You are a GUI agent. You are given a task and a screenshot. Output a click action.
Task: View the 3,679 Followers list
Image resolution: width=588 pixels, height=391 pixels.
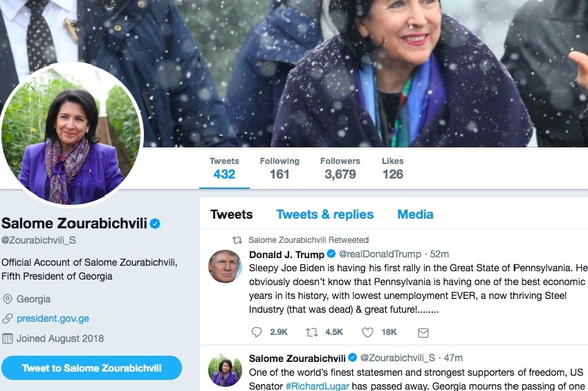340,168
